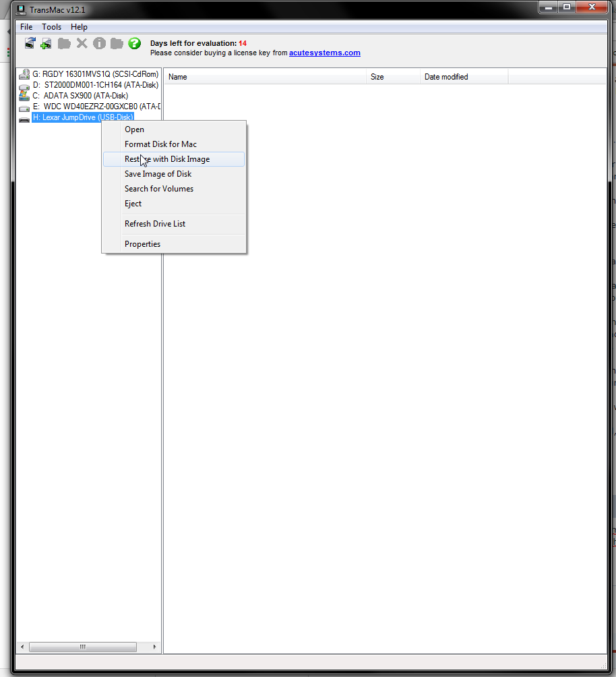Viewport: 616px width, 677px height.
Task: Click the create new disk image icon
Action: [46, 44]
